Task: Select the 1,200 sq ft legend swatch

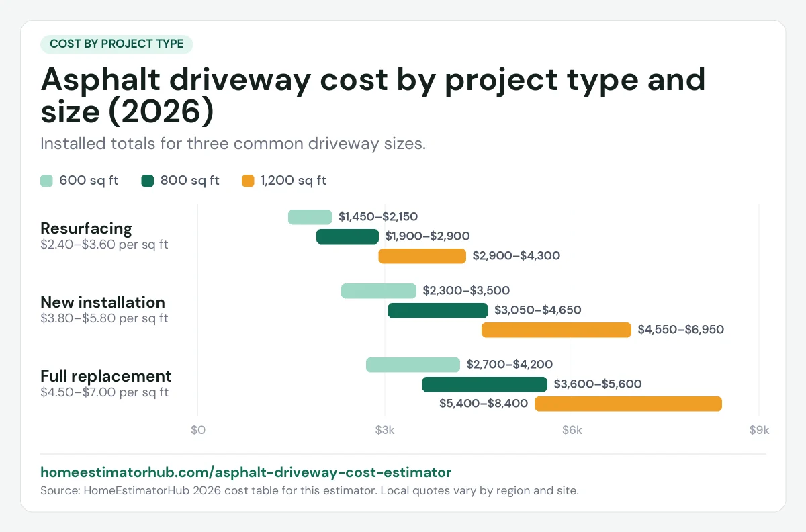Action: point(249,181)
